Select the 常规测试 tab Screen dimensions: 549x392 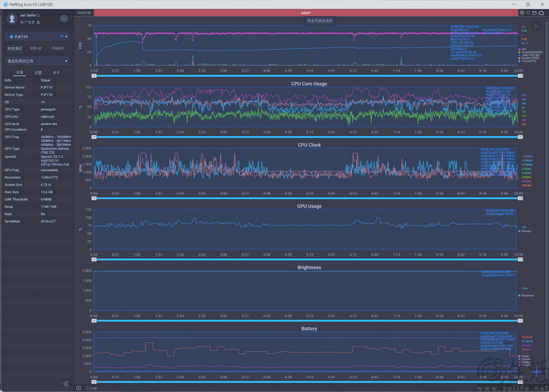[x=15, y=48]
